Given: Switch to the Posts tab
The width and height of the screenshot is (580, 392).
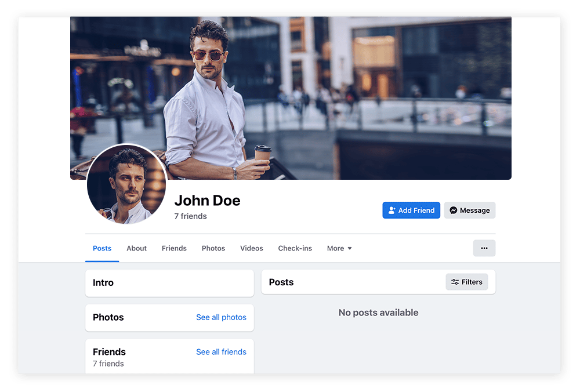Looking at the screenshot, I should tap(102, 249).
